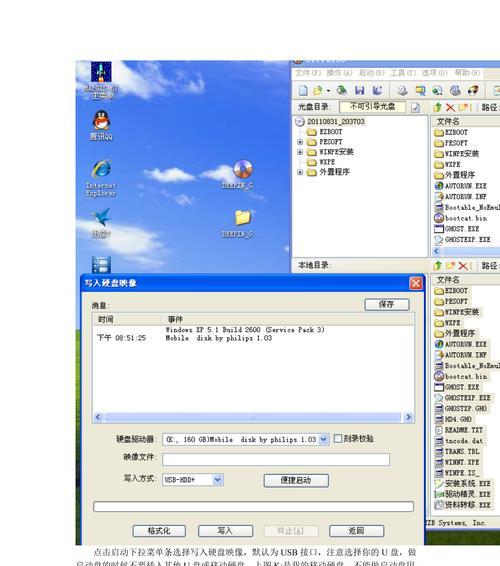Image resolution: width=500 pixels, height=566 pixels.
Task: Click the Save floppy disk icon
Action: [360, 90]
